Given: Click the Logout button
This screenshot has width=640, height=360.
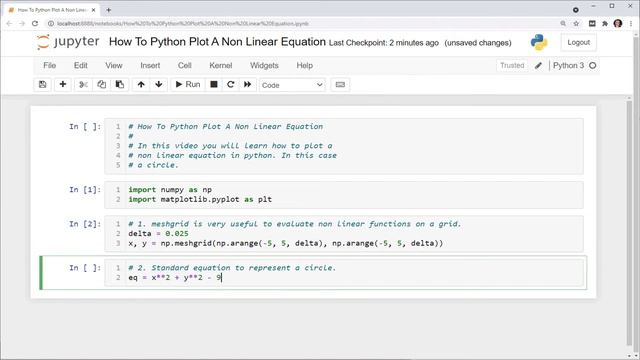Looking at the screenshot, I should coord(578,42).
